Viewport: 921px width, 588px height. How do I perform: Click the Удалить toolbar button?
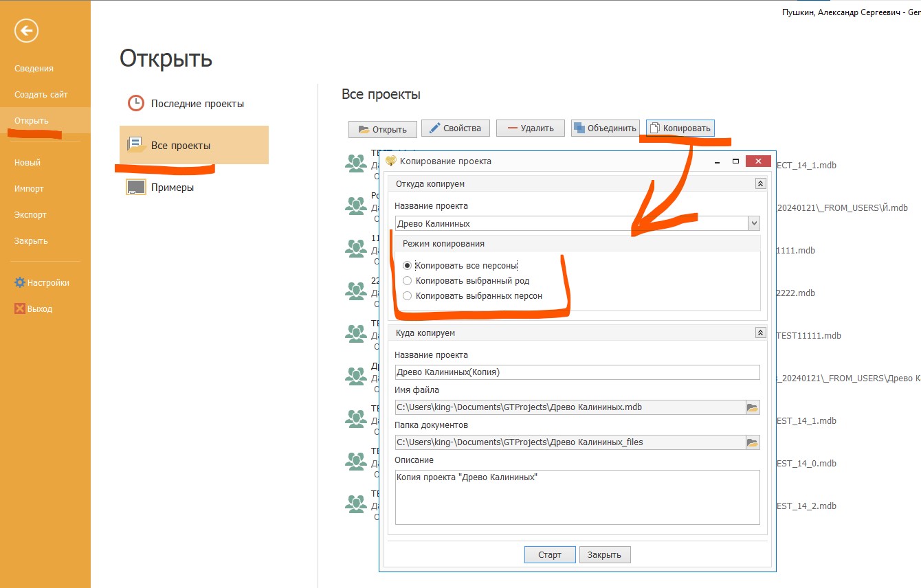point(530,128)
